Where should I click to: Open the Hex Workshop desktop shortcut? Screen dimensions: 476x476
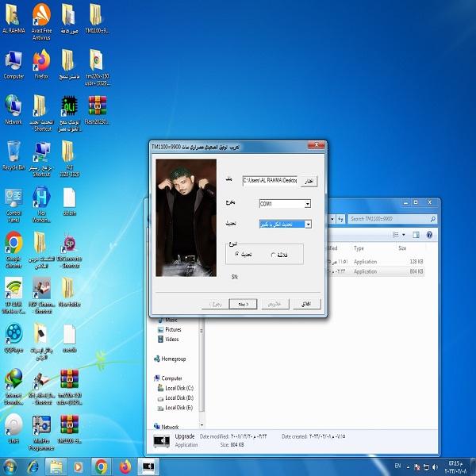tap(41, 205)
